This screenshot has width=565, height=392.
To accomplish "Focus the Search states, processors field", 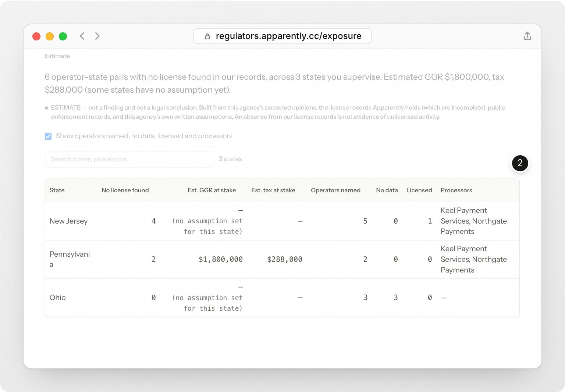I will point(129,159).
